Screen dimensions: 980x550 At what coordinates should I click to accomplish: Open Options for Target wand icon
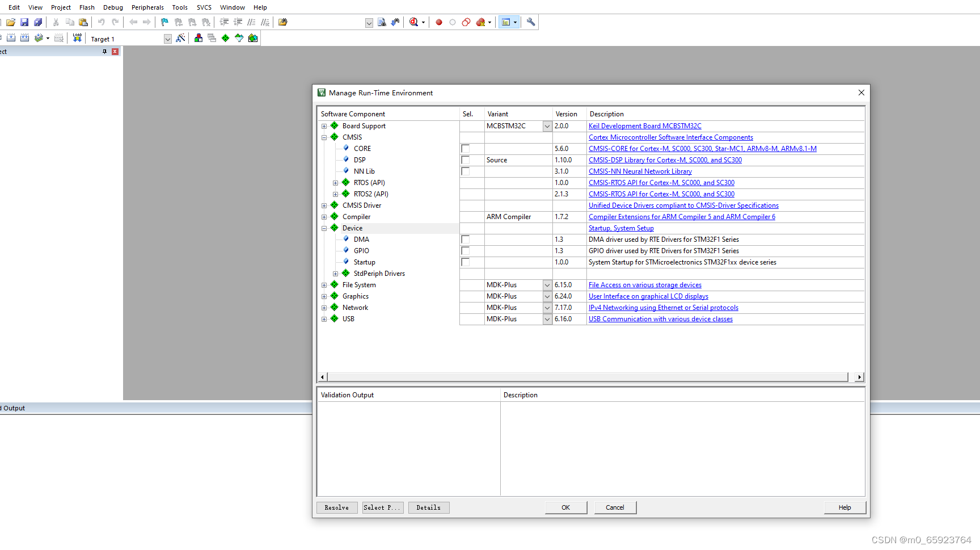[x=180, y=38]
